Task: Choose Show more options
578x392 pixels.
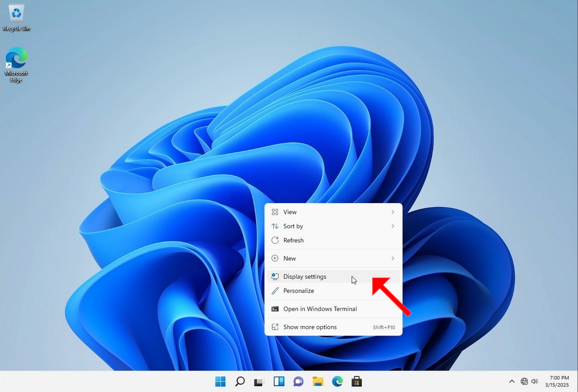Action: click(333, 327)
